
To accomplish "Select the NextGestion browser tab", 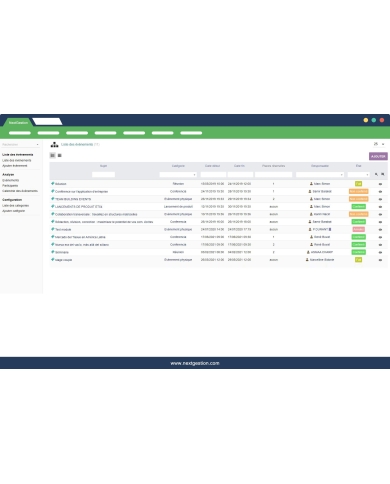I will (x=18, y=122).
